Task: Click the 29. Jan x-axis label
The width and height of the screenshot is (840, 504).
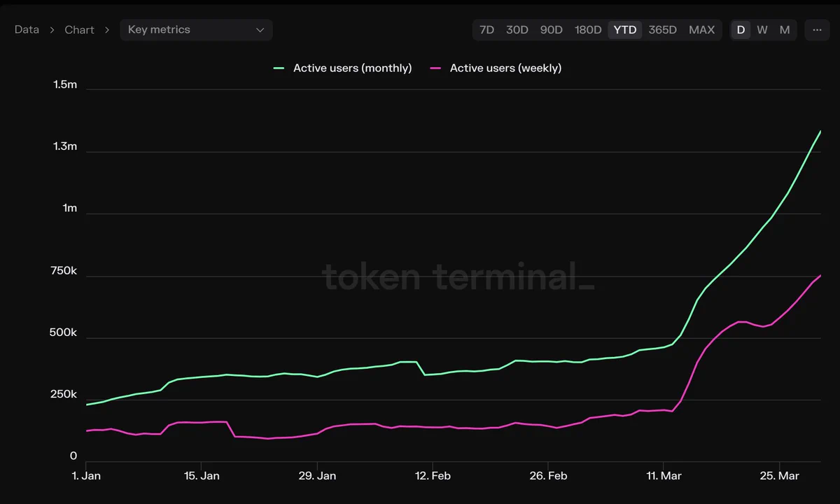Action: point(317,476)
